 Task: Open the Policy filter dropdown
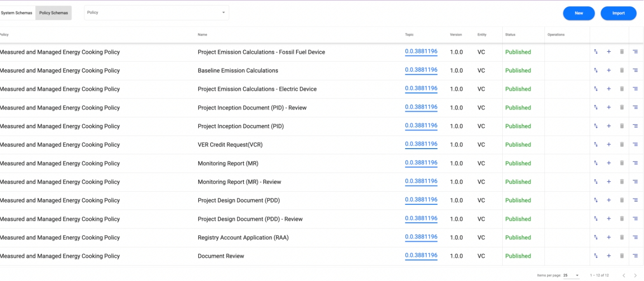coord(156,13)
